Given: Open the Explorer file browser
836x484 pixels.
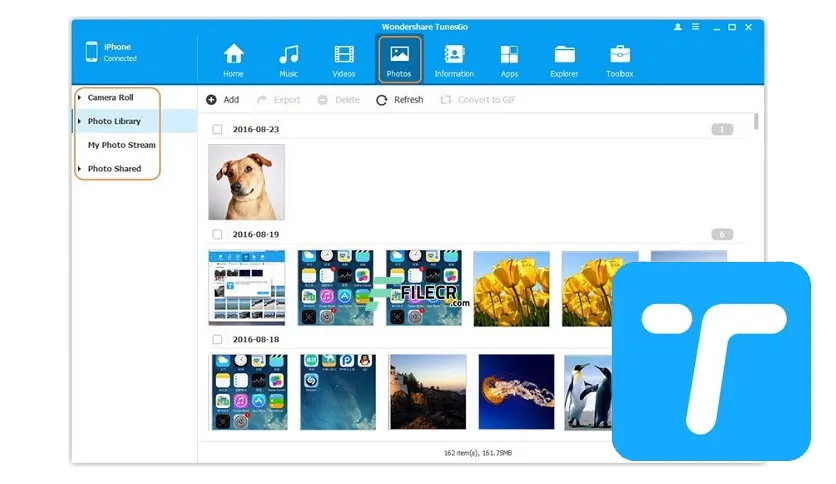Looking at the screenshot, I should pos(564,60).
